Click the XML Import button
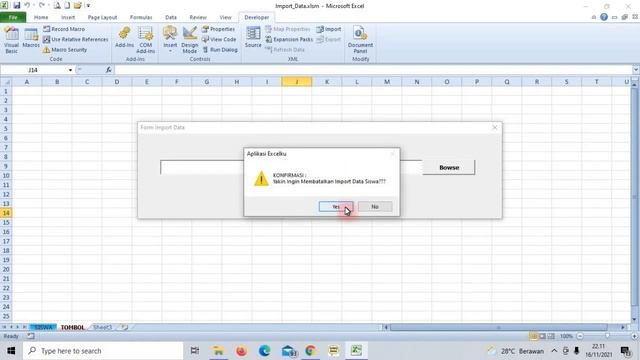 click(329, 29)
